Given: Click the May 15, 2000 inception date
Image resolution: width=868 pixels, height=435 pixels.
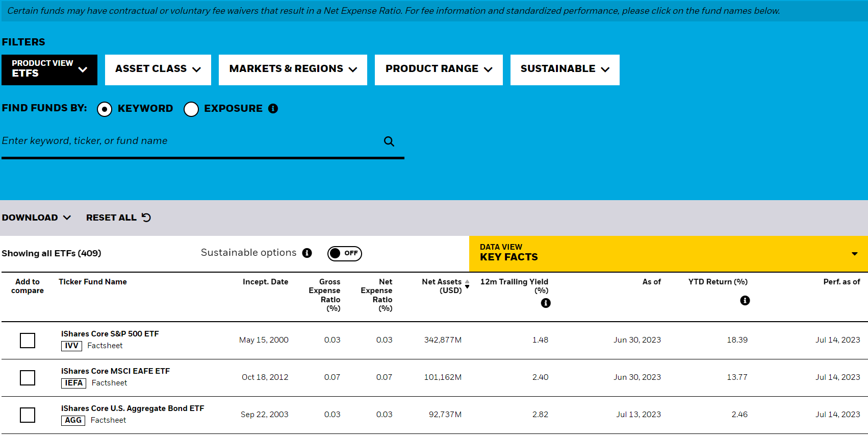Looking at the screenshot, I should (x=264, y=340).
